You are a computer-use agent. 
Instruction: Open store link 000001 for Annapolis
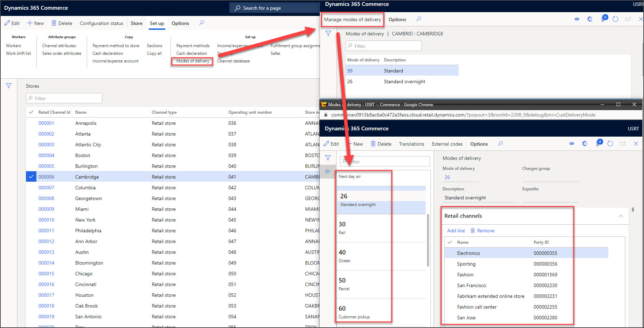[46, 123]
